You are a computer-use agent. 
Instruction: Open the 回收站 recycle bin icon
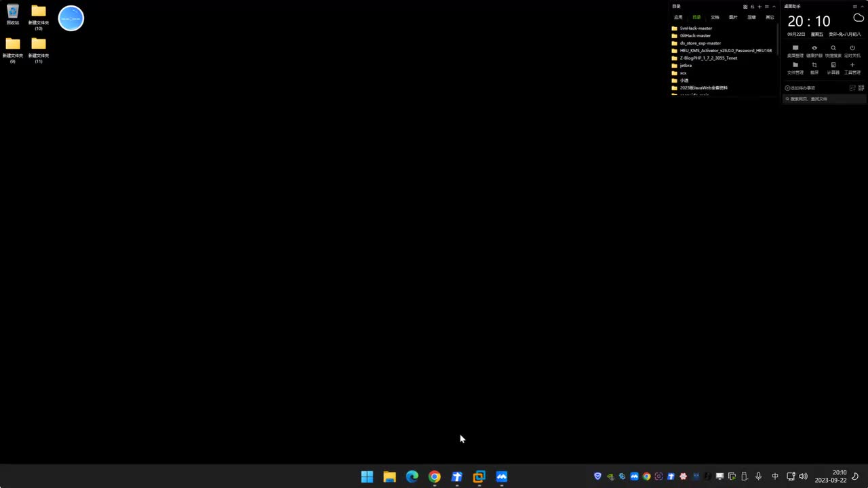click(13, 14)
